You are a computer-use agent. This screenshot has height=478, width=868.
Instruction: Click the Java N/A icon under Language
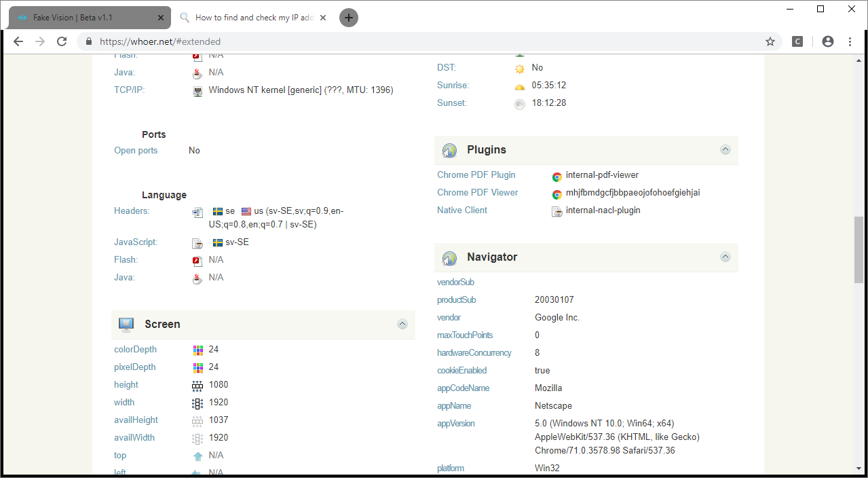(197, 278)
